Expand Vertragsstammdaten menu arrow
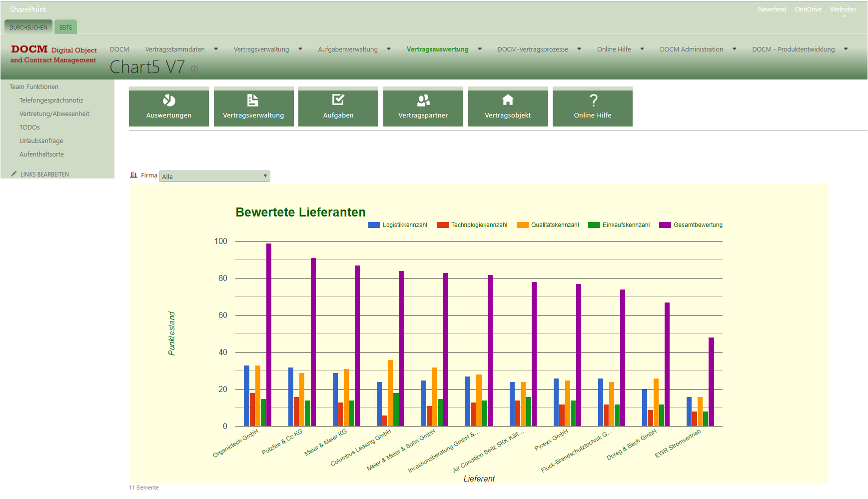The image size is (868, 499). coord(216,49)
